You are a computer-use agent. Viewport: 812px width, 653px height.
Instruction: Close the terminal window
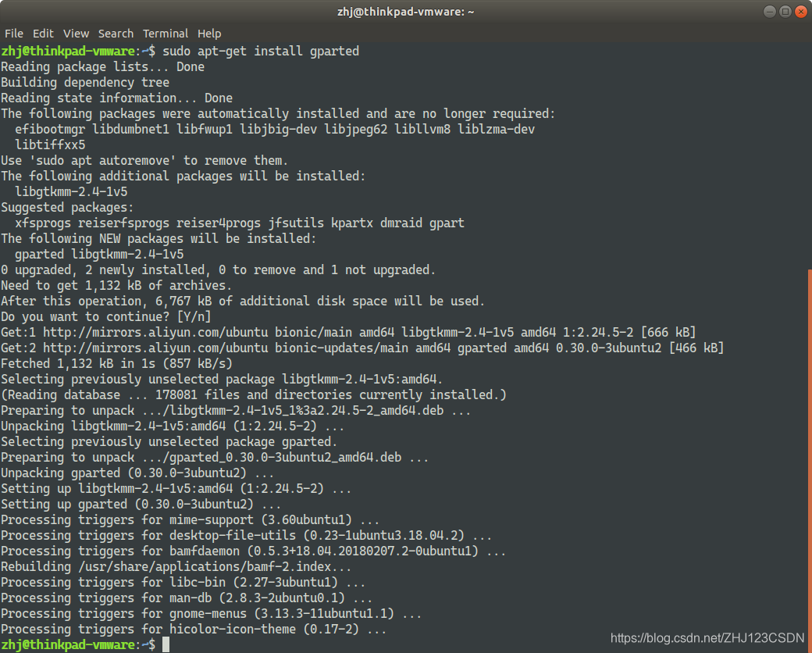tap(800, 12)
